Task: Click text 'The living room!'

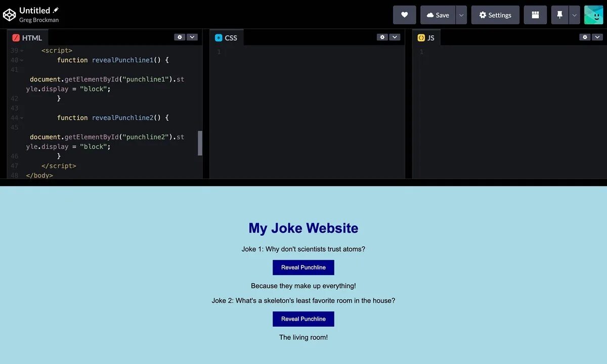Action: pos(303,337)
